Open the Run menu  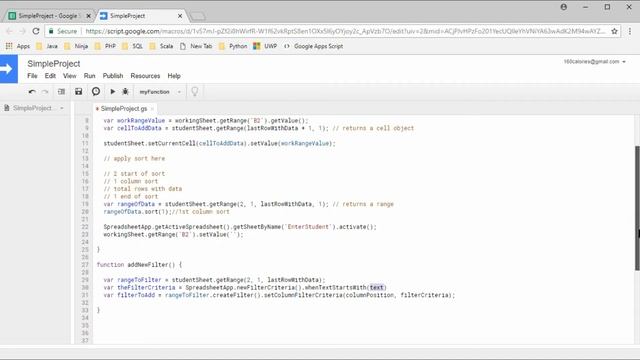[x=89, y=76]
